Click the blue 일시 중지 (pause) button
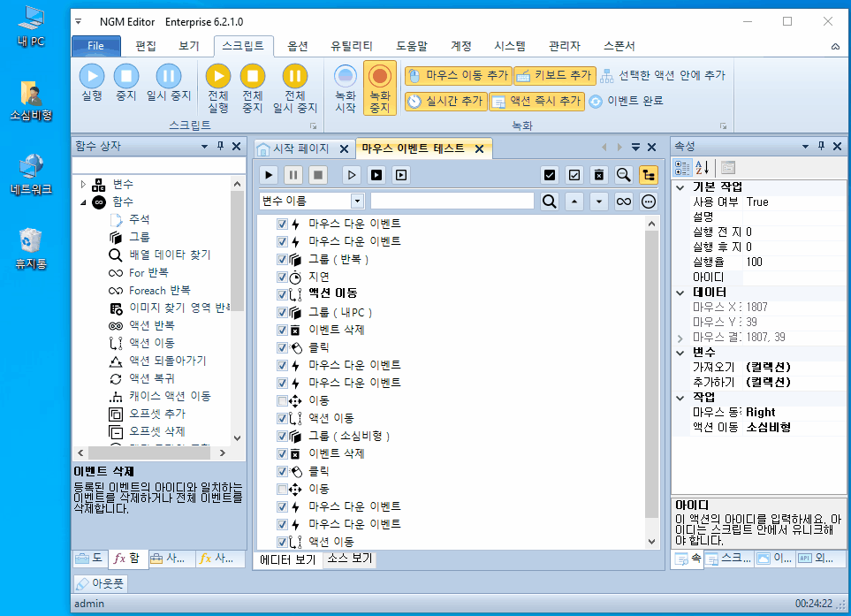This screenshot has width=851, height=616. pyautogui.click(x=168, y=82)
